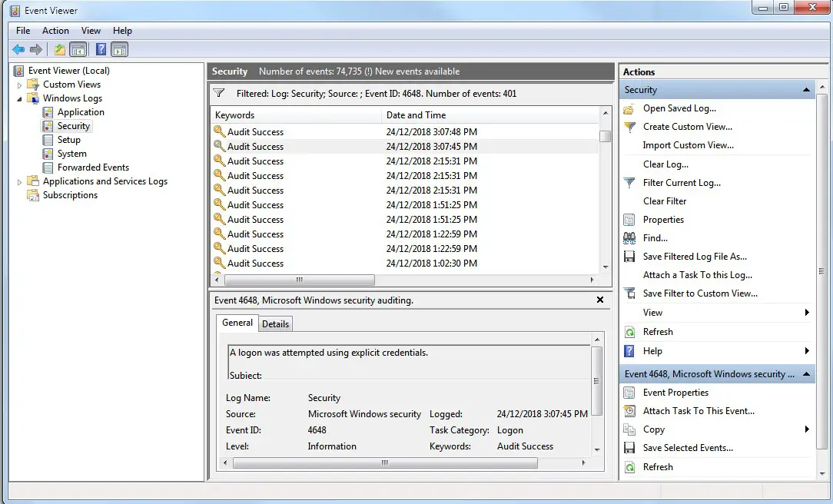
Task: Select Security log in tree
Action: pyautogui.click(x=73, y=126)
